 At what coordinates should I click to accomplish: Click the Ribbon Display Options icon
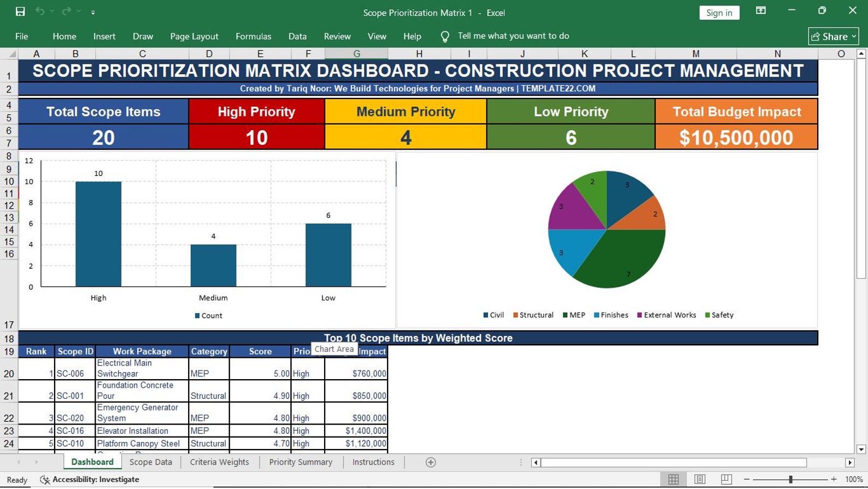(761, 11)
